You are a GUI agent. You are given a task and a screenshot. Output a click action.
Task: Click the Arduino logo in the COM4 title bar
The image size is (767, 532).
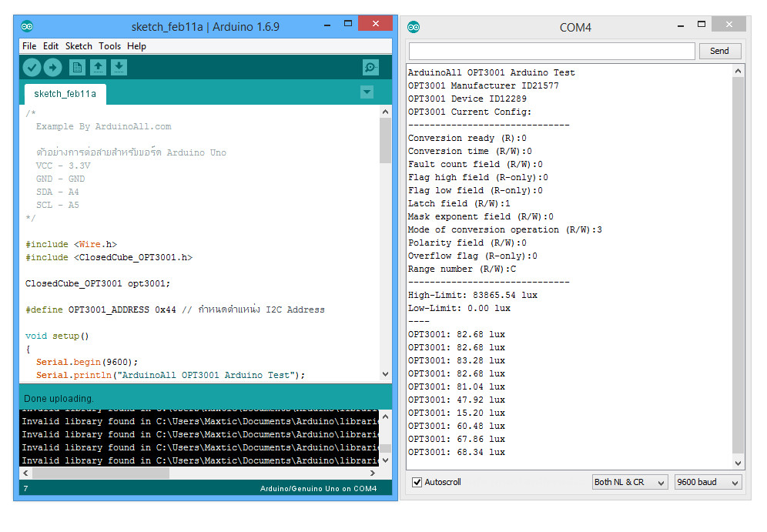[x=414, y=27]
